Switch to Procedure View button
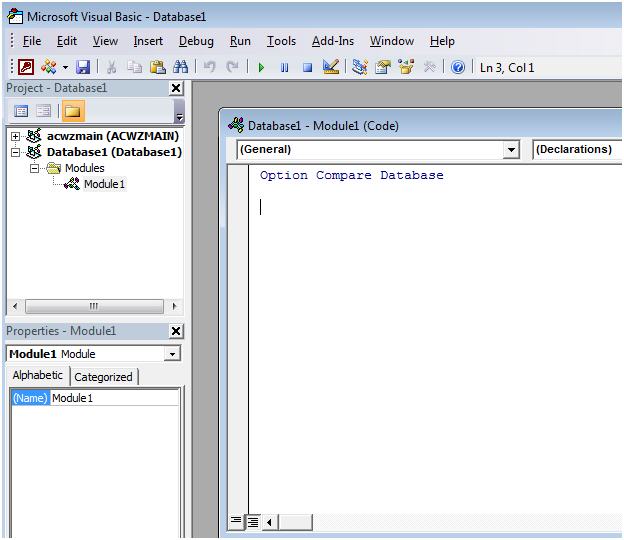Image resolution: width=624 pixels, height=540 pixels. point(236,521)
